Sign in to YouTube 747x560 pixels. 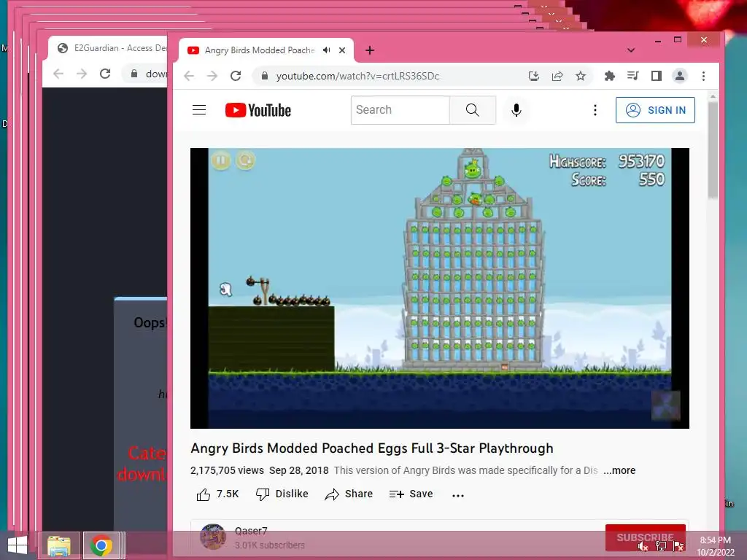(x=655, y=110)
